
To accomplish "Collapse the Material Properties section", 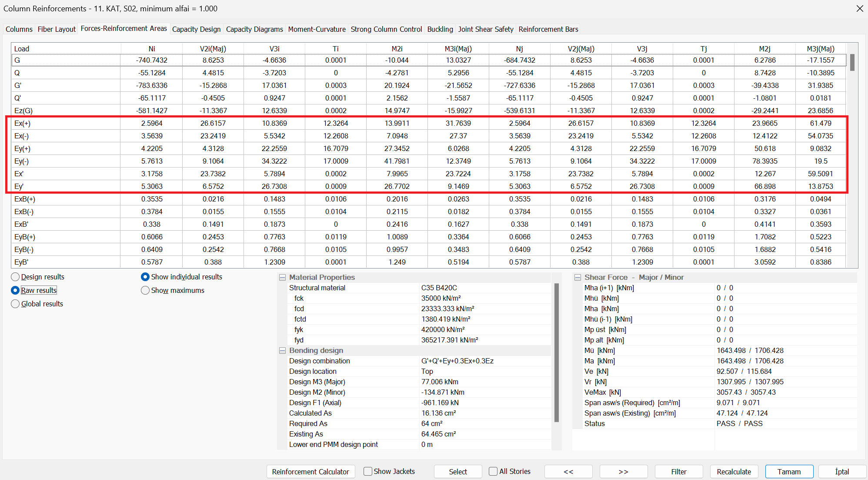I will tap(282, 278).
